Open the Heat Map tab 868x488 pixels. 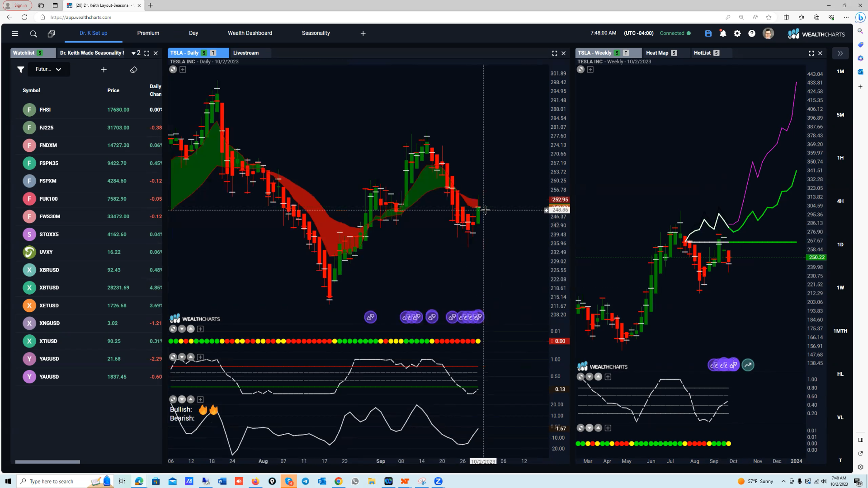[661, 53]
